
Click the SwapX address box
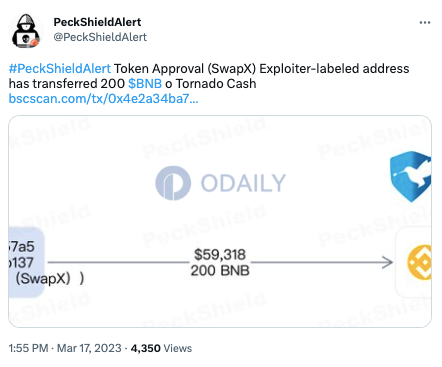26,262
